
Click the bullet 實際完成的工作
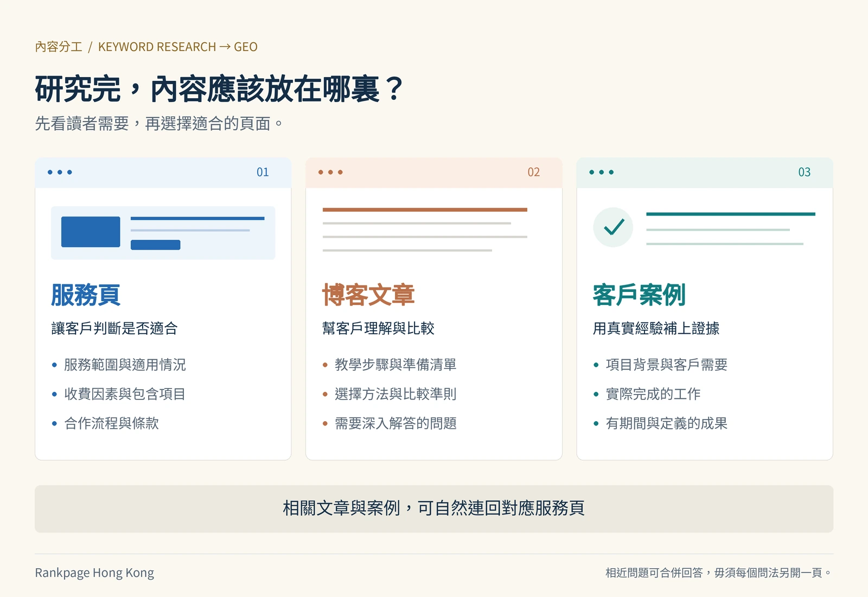point(647,394)
